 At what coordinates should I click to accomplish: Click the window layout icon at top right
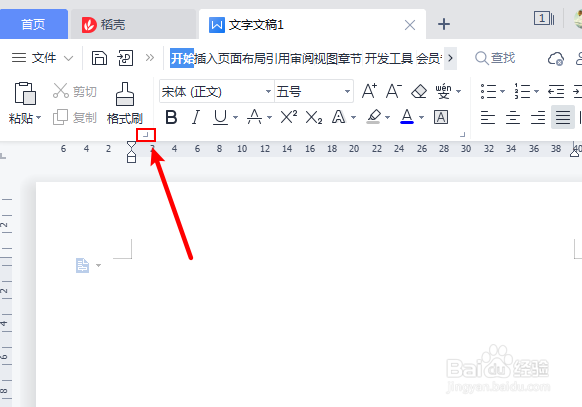[544, 18]
